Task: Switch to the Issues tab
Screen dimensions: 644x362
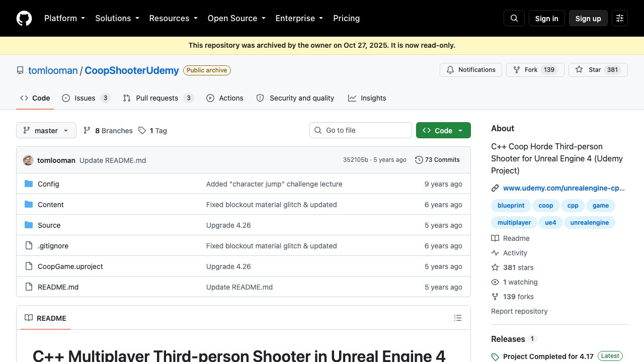Action: pyautogui.click(x=86, y=98)
